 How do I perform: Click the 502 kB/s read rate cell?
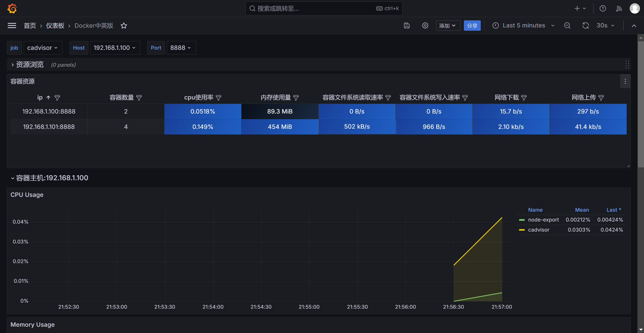pyautogui.click(x=357, y=127)
